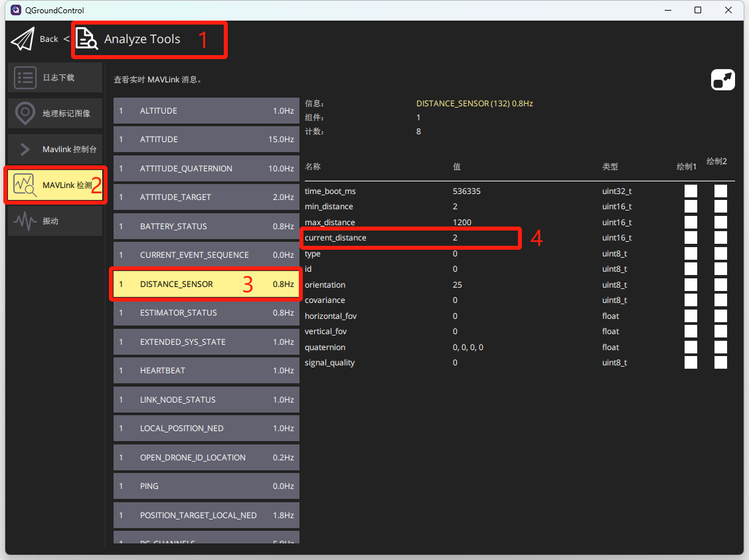Check 绘制2 box for current_distance
This screenshot has height=560, width=749.
(x=721, y=238)
